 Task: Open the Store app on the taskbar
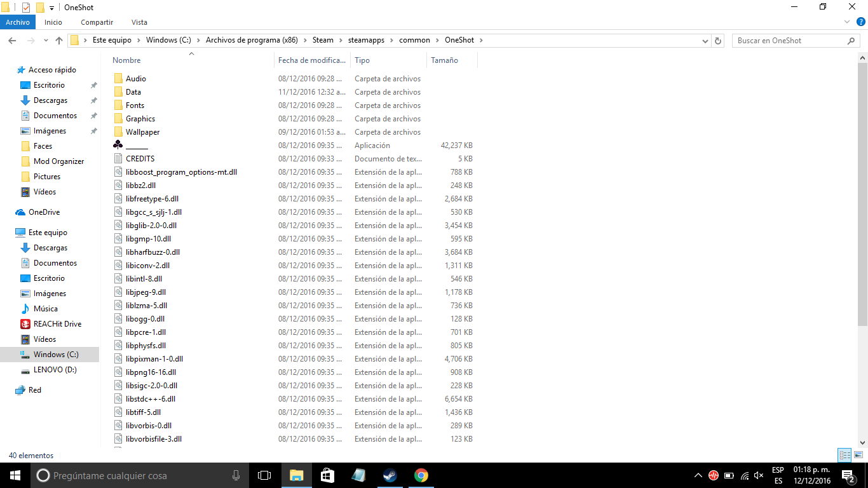click(x=327, y=475)
